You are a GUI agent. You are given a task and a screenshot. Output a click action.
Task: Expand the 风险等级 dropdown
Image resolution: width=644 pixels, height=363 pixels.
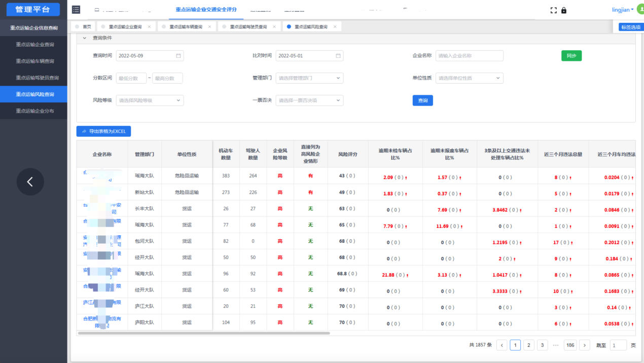click(x=150, y=100)
